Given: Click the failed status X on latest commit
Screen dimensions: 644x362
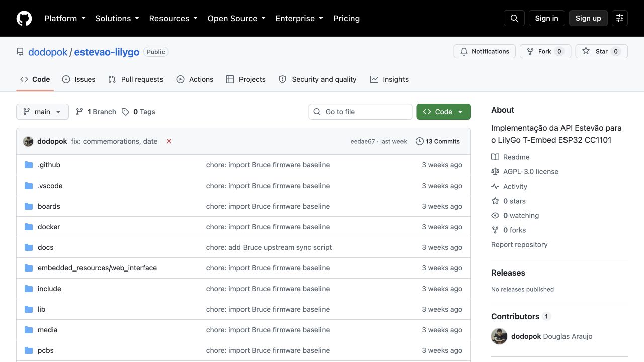Looking at the screenshot, I should pos(169,141).
